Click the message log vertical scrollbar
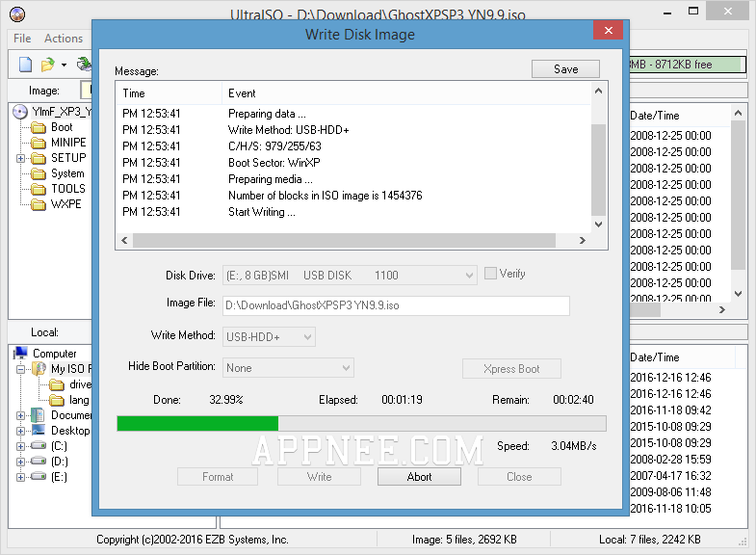This screenshot has width=756, height=555. click(x=598, y=169)
